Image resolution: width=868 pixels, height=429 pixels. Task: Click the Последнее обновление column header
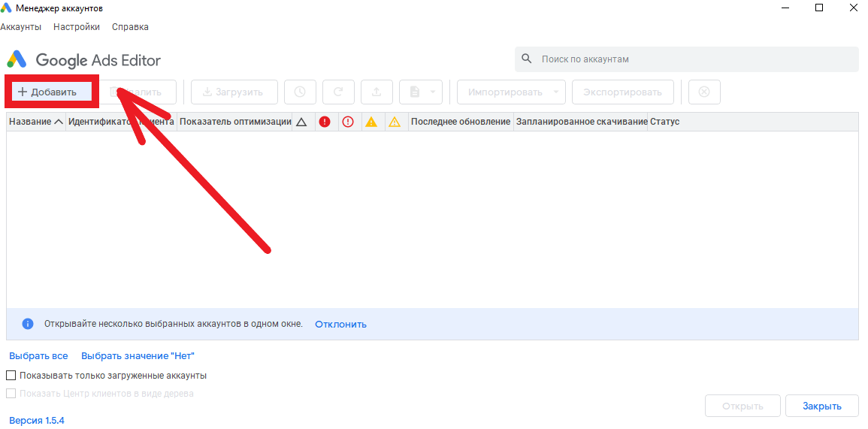click(461, 122)
